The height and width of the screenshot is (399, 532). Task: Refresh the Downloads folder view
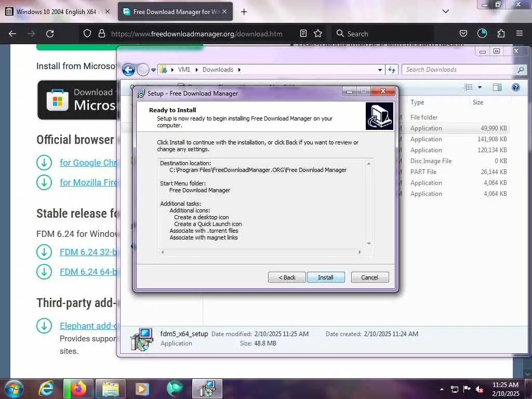click(392, 70)
